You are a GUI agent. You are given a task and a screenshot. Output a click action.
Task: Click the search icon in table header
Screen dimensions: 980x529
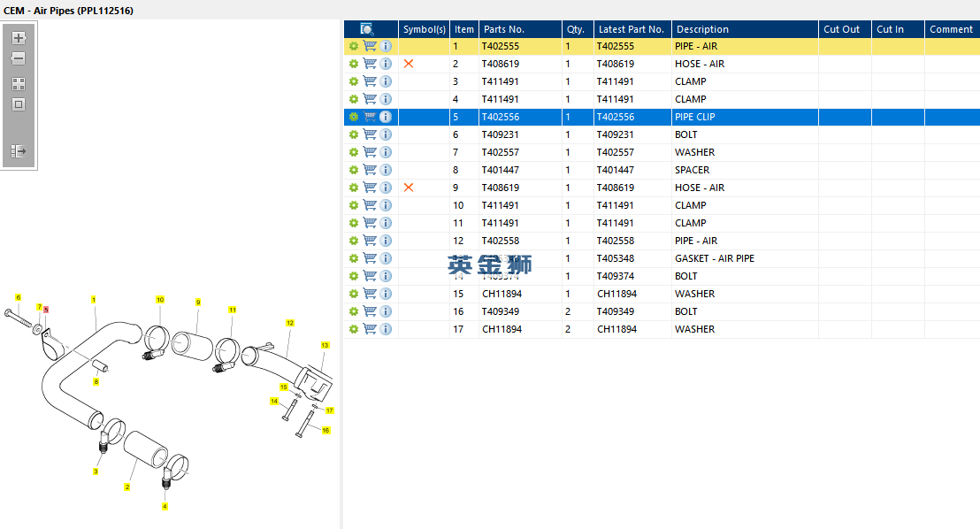[367, 29]
